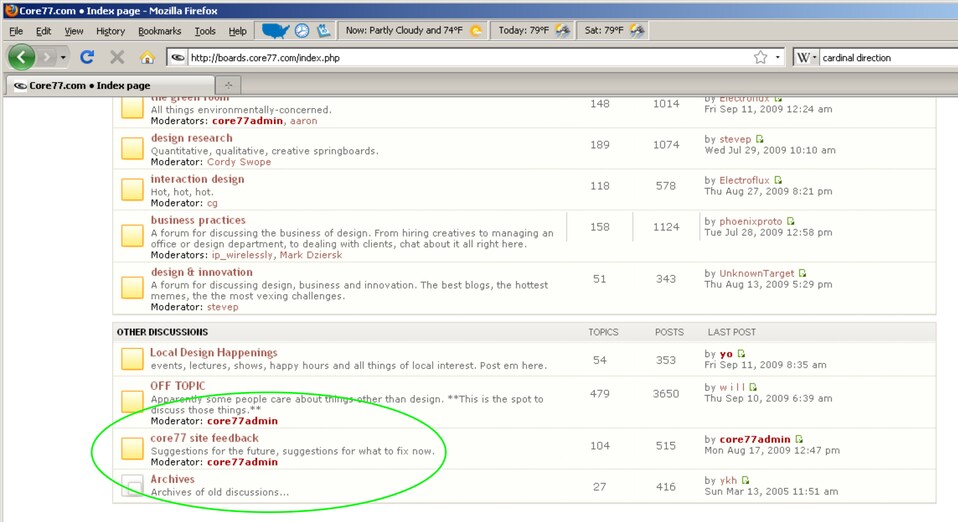Open the View menu

pyautogui.click(x=74, y=31)
